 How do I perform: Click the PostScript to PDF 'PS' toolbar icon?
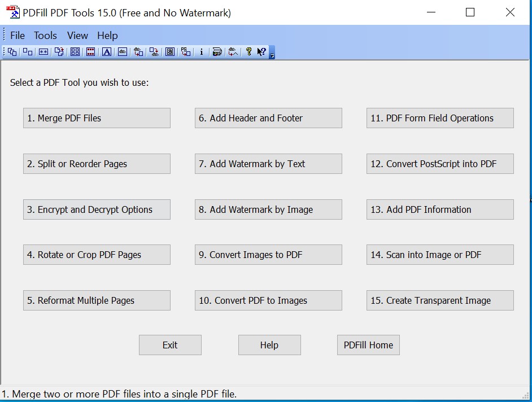coord(186,52)
